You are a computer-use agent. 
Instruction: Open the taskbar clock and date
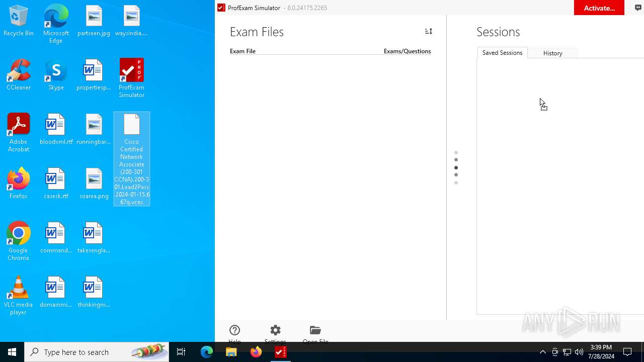(x=601, y=352)
